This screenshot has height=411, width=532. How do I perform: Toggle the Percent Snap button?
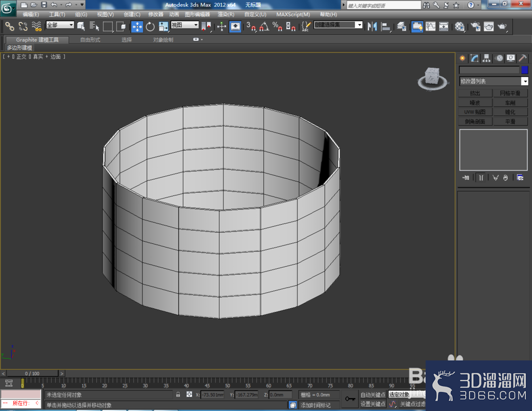(277, 26)
